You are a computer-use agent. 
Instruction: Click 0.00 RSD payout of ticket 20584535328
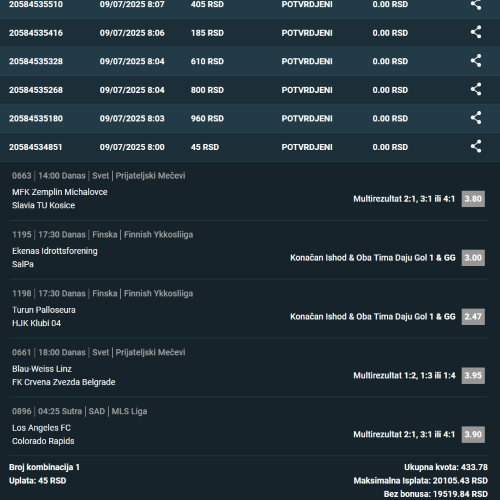point(390,61)
